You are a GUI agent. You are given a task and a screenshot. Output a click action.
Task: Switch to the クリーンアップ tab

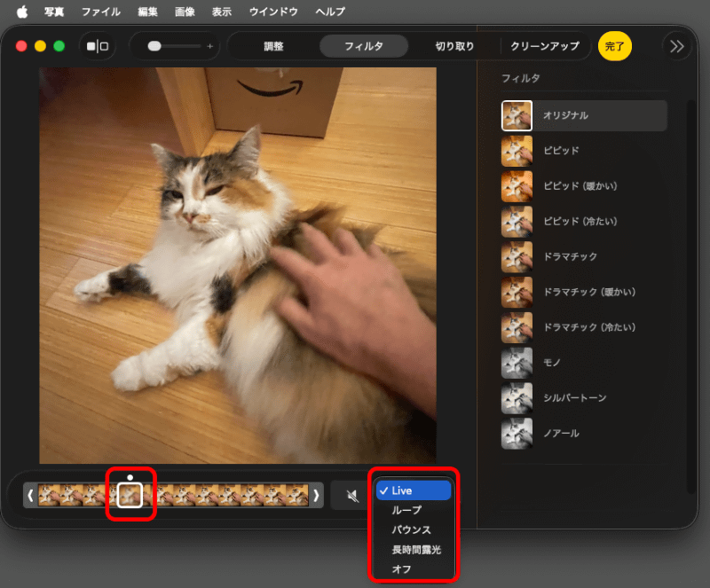(x=545, y=46)
